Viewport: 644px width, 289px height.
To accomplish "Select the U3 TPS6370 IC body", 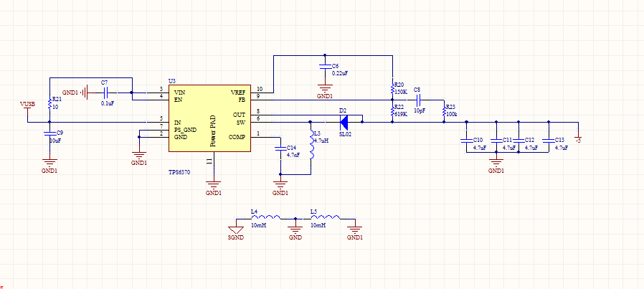I will pos(209,118).
